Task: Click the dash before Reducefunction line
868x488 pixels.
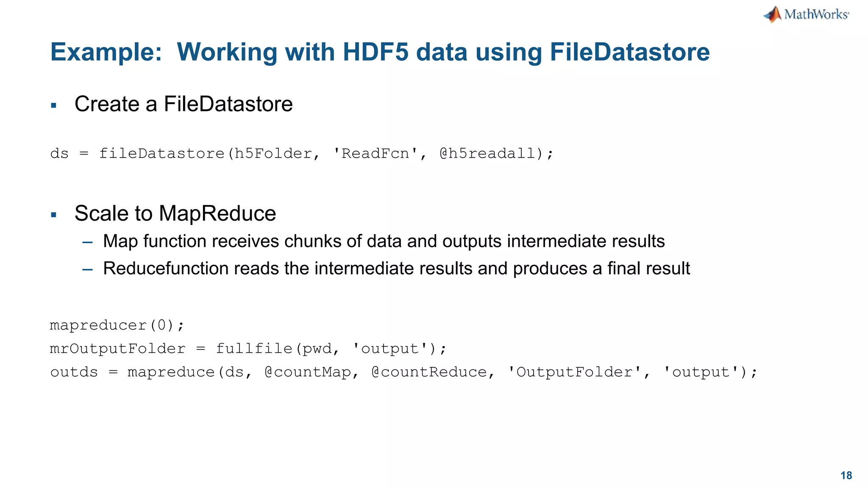Action: tap(88, 269)
